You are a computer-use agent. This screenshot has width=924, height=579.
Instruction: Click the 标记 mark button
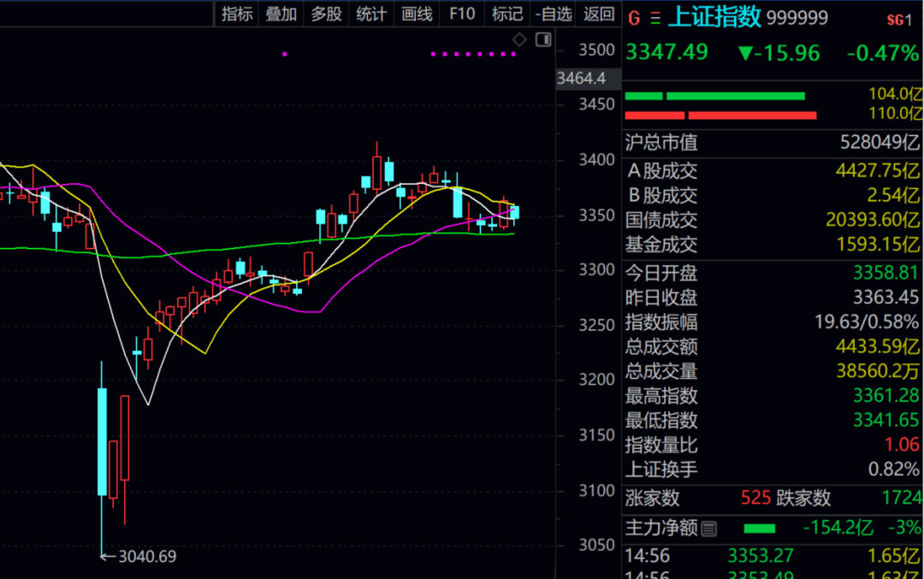tap(506, 14)
